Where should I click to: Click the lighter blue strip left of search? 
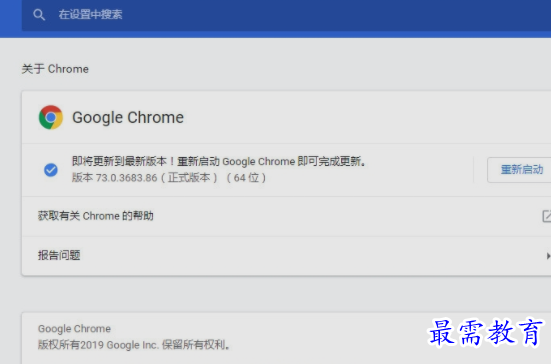coord(11,17)
